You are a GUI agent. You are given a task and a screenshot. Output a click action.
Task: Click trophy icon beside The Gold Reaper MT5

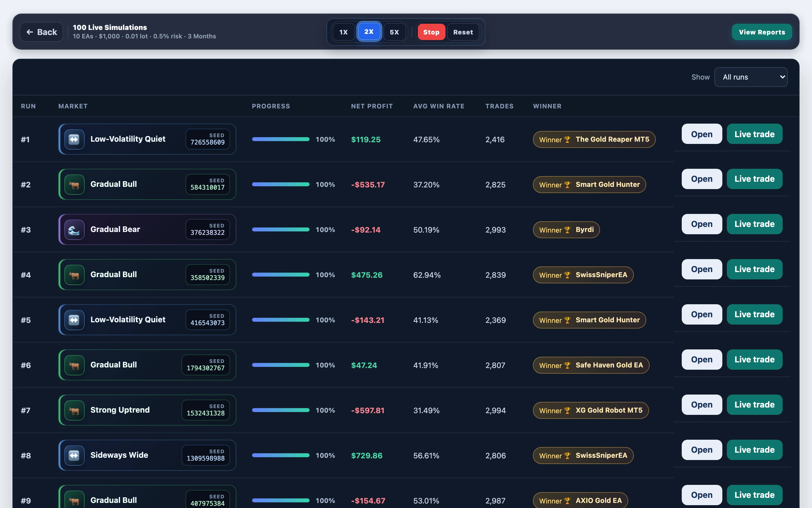(x=567, y=139)
